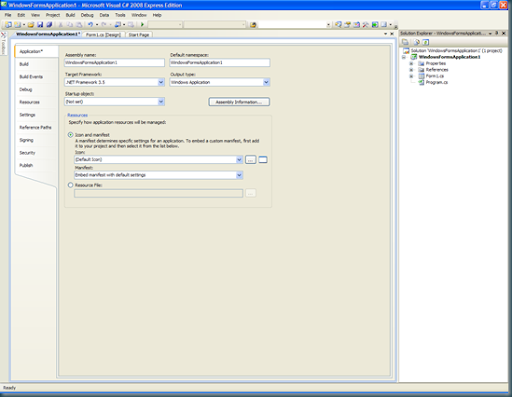
Task: Click the Save floppy disk icon
Action: (x=40, y=24)
